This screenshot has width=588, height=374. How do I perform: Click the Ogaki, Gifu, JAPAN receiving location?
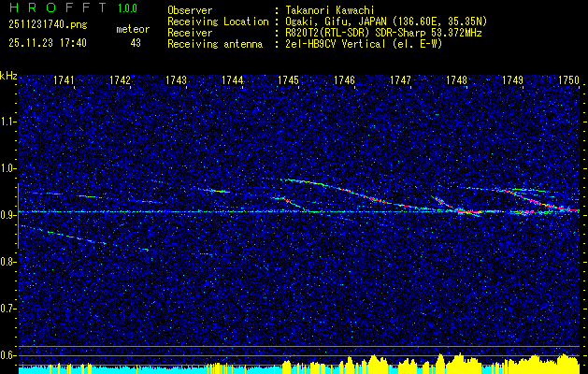tap(386, 22)
